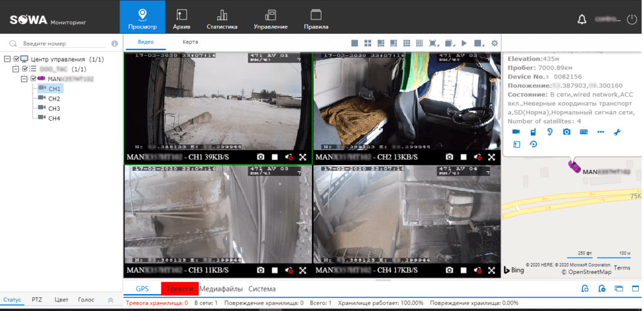Start all video playback with play icon
This screenshot has height=311, width=644.
tap(465, 43)
